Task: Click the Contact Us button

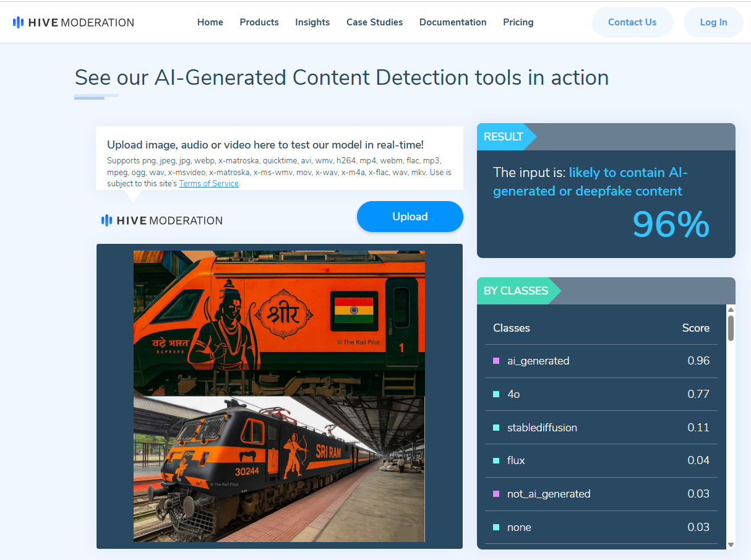Action: coord(632,22)
